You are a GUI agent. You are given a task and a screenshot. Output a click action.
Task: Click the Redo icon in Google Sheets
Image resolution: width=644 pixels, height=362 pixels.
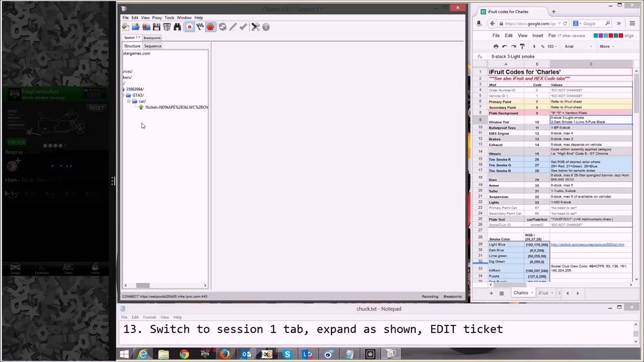coord(513,46)
